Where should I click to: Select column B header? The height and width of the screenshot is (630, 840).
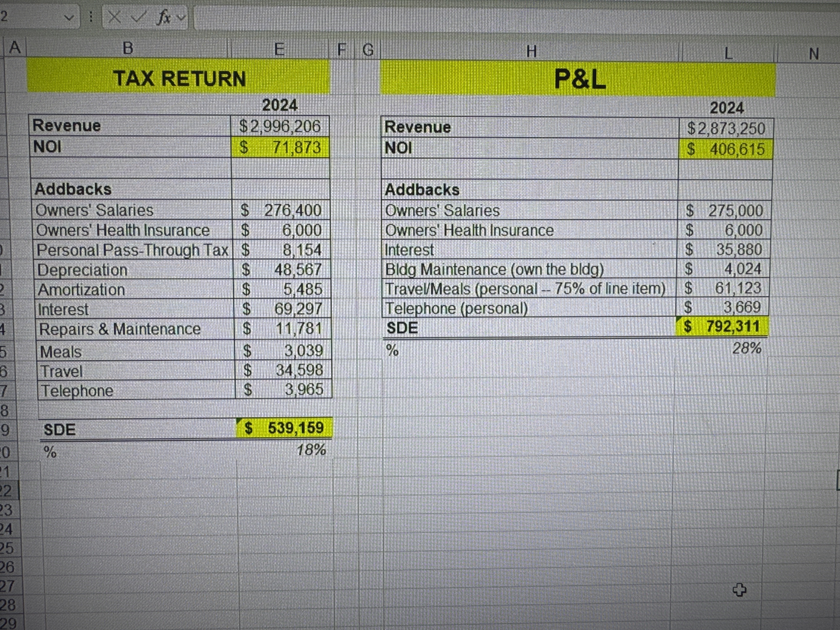[128, 48]
